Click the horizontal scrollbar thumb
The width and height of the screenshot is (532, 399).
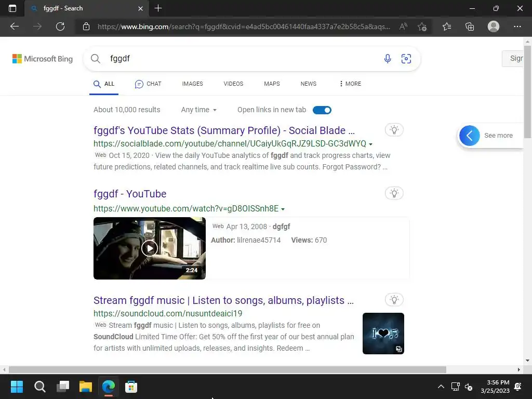click(x=228, y=369)
